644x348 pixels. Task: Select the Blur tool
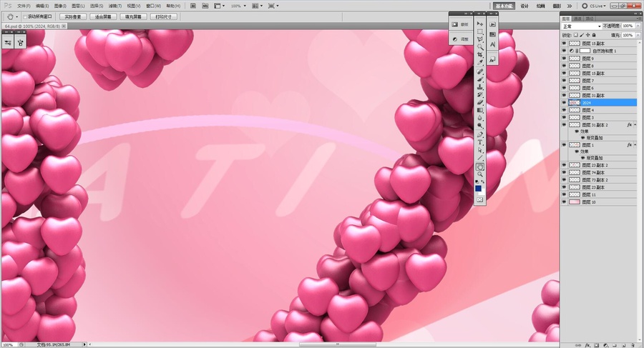point(479,119)
